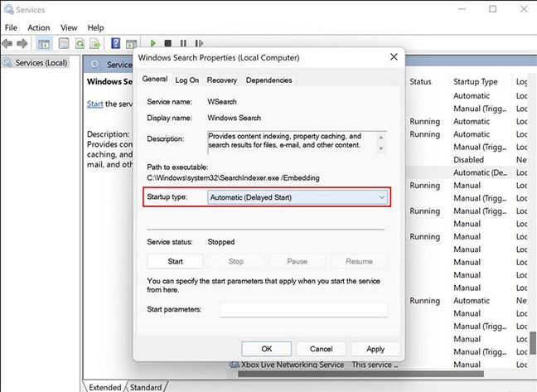Viewport: 537px width, 392px height.
Task: Select Services (Local) in the tree
Action: [39, 63]
